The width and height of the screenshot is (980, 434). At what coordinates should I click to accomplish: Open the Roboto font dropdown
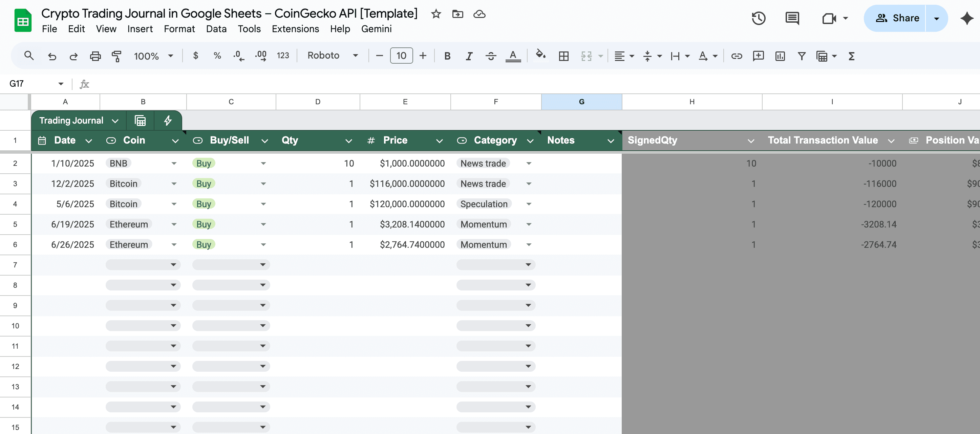333,56
